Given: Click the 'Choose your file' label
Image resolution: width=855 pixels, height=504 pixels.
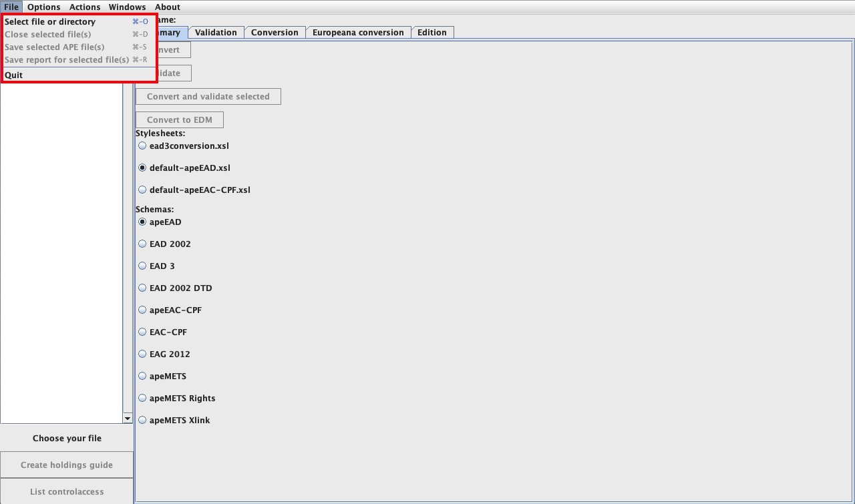Looking at the screenshot, I should click(x=67, y=438).
